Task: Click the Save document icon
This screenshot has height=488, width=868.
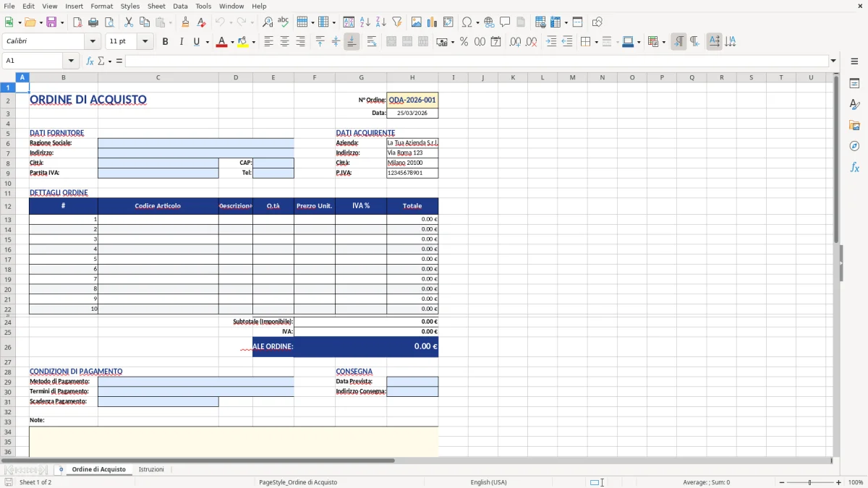Action: pos(51,22)
